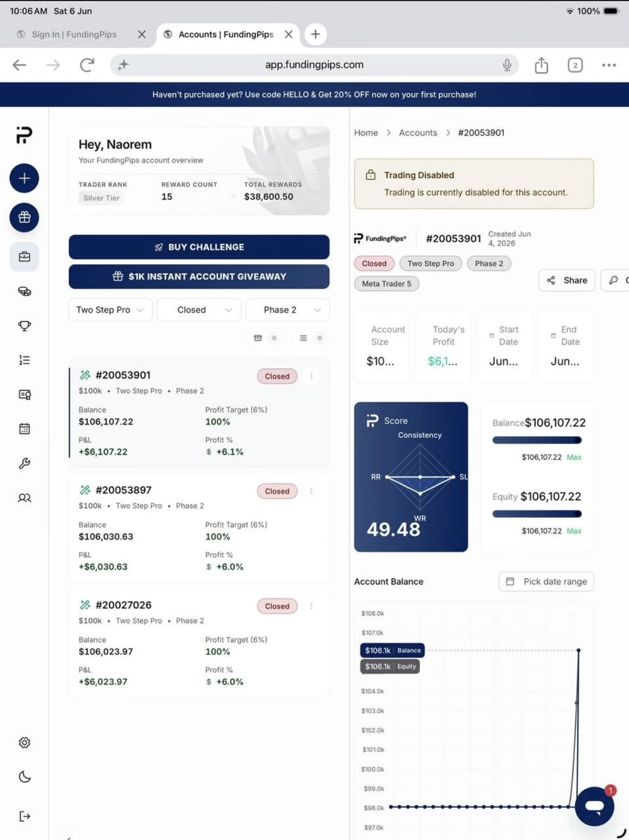Click the FundingPips logo in sidebar
This screenshot has height=840, width=629.
[24, 135]
